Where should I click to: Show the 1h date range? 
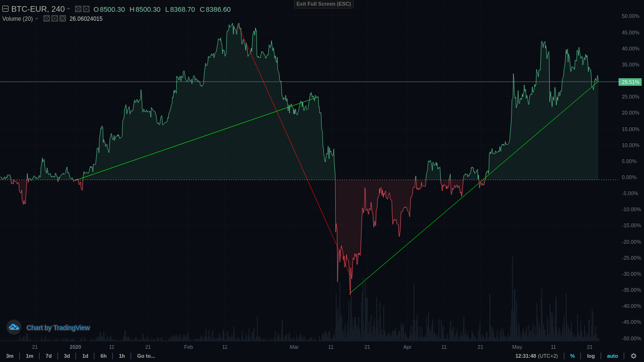tap(122, 356)
